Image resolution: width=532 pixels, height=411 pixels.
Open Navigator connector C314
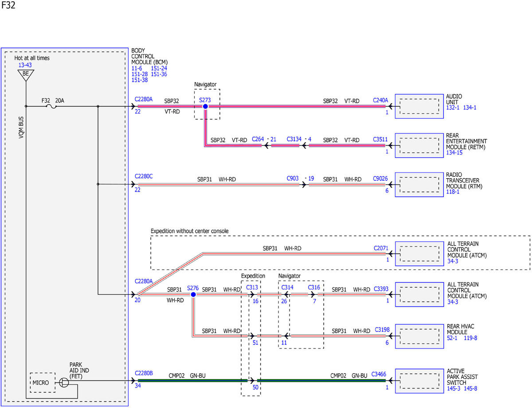point(287,287)
